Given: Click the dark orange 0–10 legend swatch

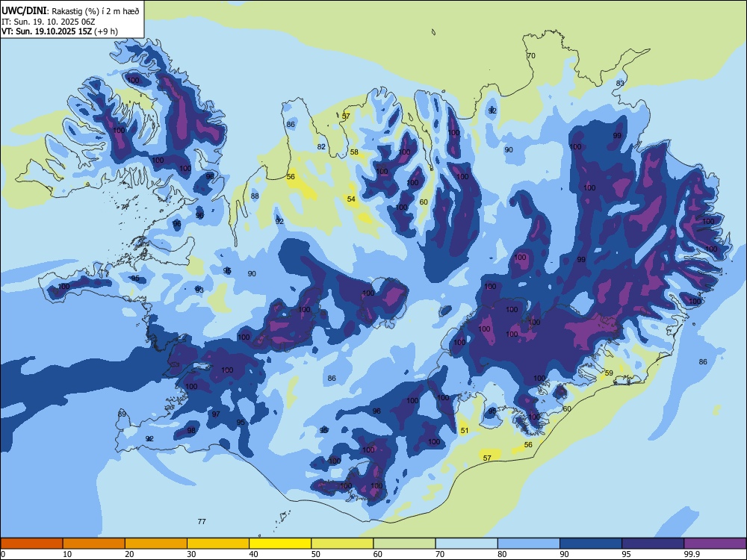Looking at the screenshot, I should pos(31,544).
